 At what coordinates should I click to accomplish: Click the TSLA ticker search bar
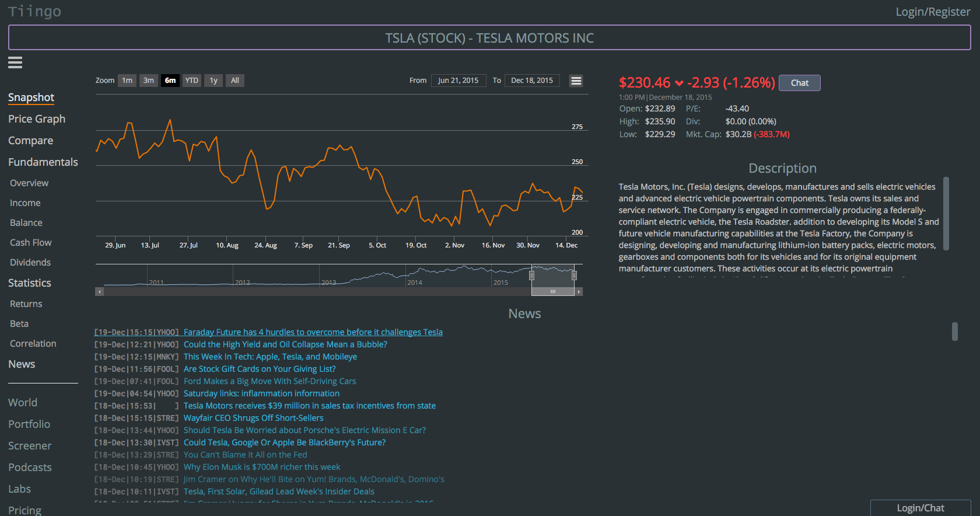489,38
